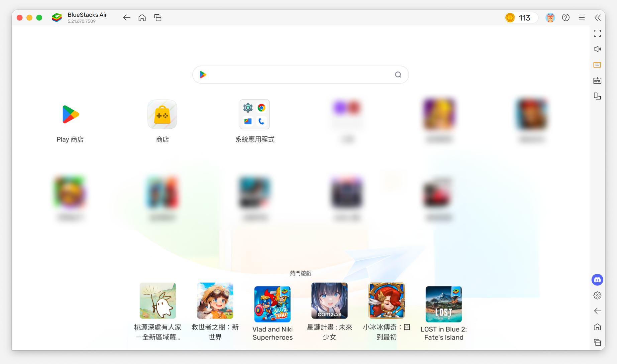Click the magnifier search icon
The height and width of the screenshot is (364, 617).
(398, 75)
